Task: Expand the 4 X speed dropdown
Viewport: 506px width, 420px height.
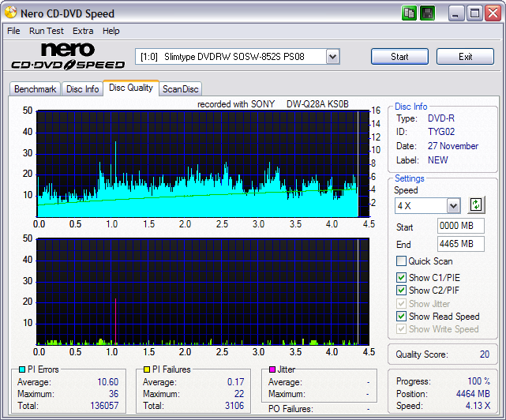Action: click(x=453, y=206)
